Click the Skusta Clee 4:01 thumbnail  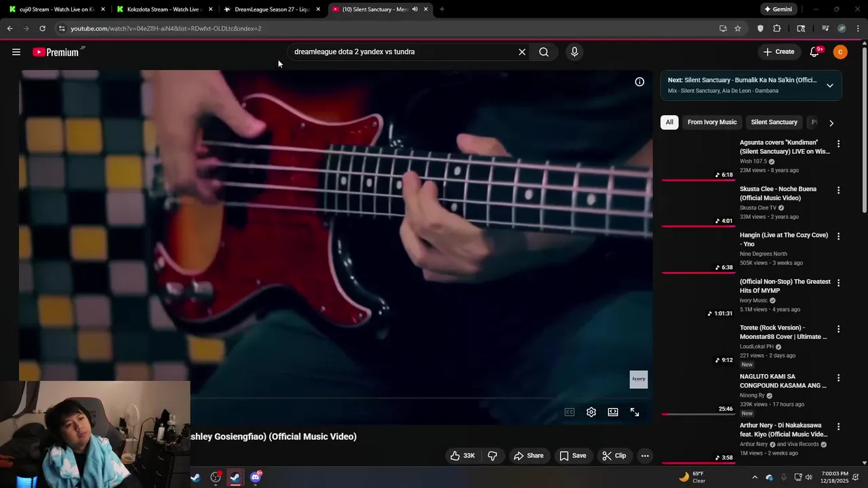tap(698, 205)
